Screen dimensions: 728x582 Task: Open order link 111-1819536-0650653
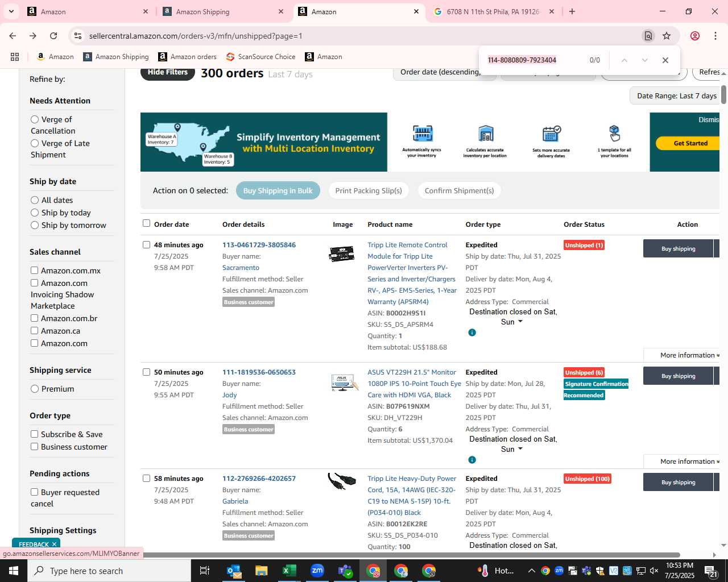coord(259,372)
